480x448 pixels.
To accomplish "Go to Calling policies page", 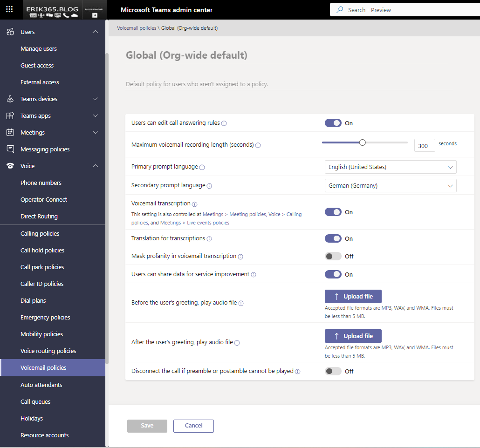I will (40, 233).
